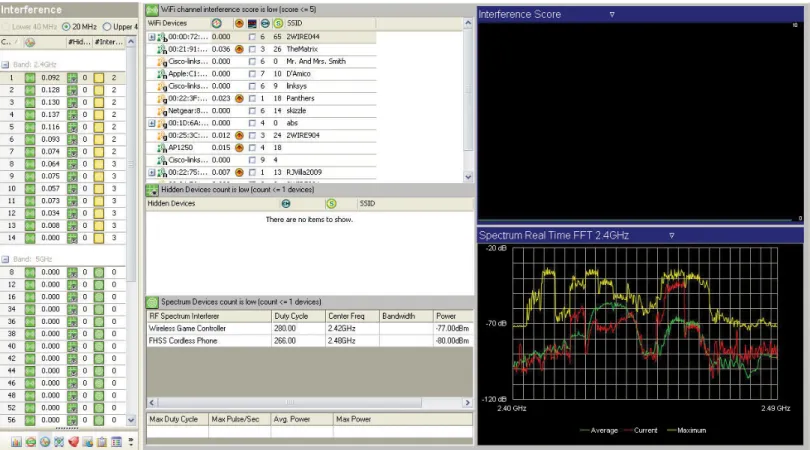Click the red-green oval icon in bottom toolbar
Screen dimensions: 810x450
(30, 442)
